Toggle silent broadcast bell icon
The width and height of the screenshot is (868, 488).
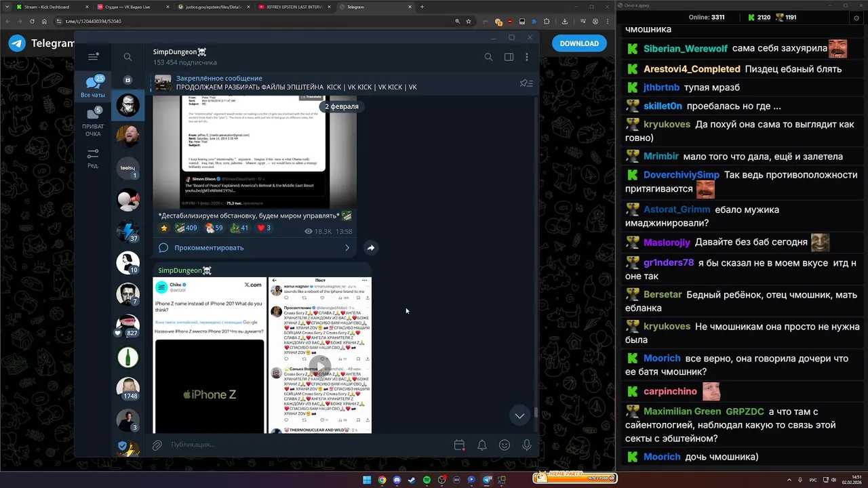(x=482, y=445)
